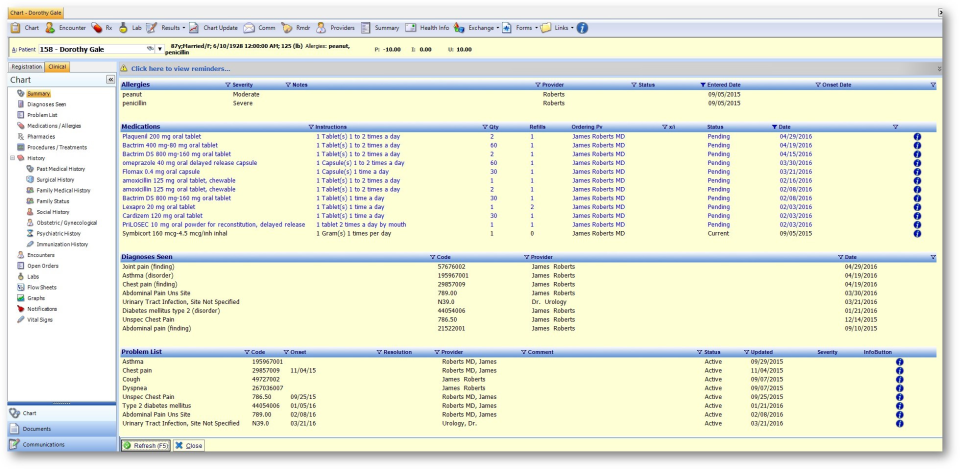Filter the Allergies Severity column
960x469 pixels.
[228, 85]
